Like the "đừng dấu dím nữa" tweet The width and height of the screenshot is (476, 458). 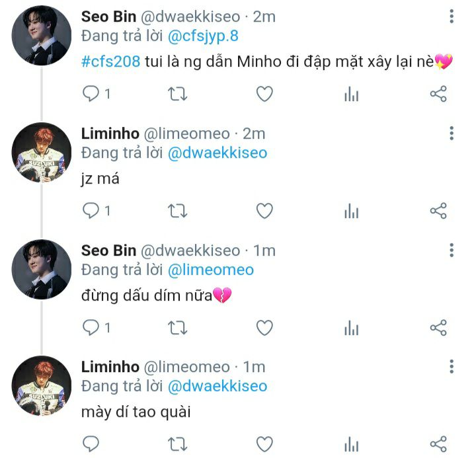(x=264, y=328)
